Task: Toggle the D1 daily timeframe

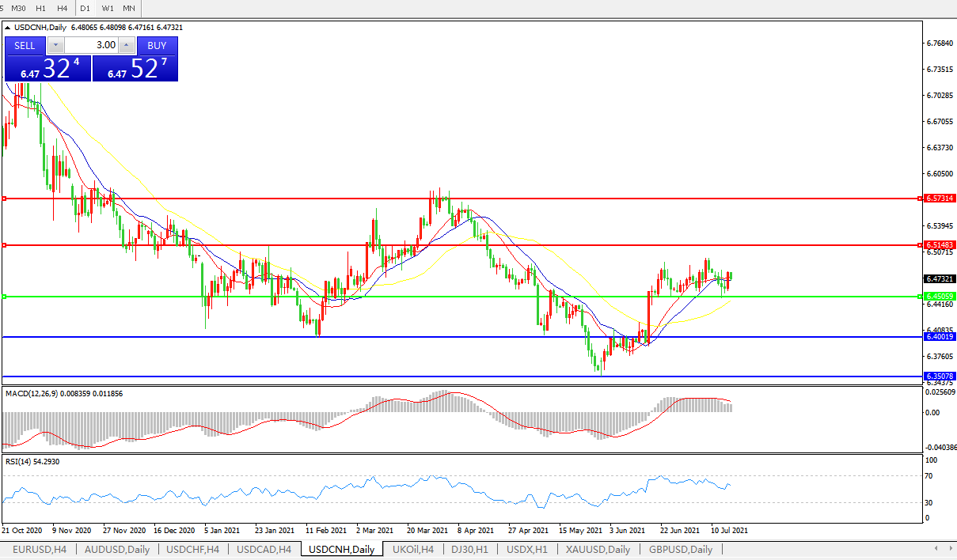Action: (85, 8)
